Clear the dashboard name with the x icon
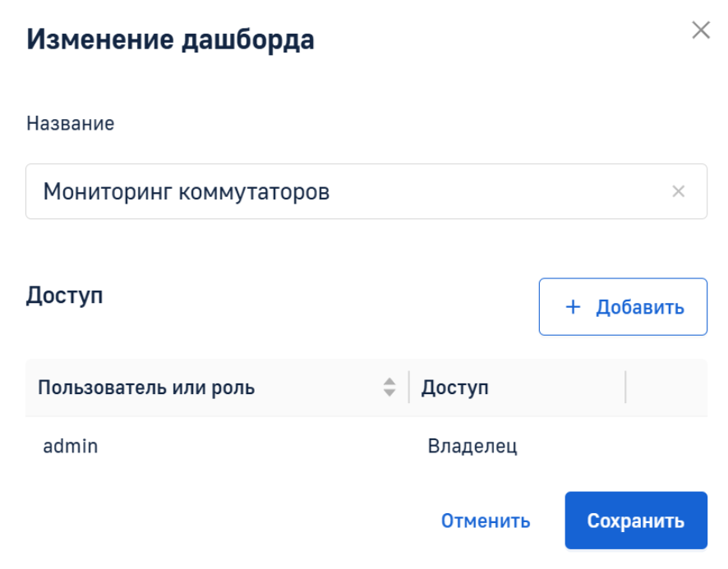728x569 pixels. point(679,191)
